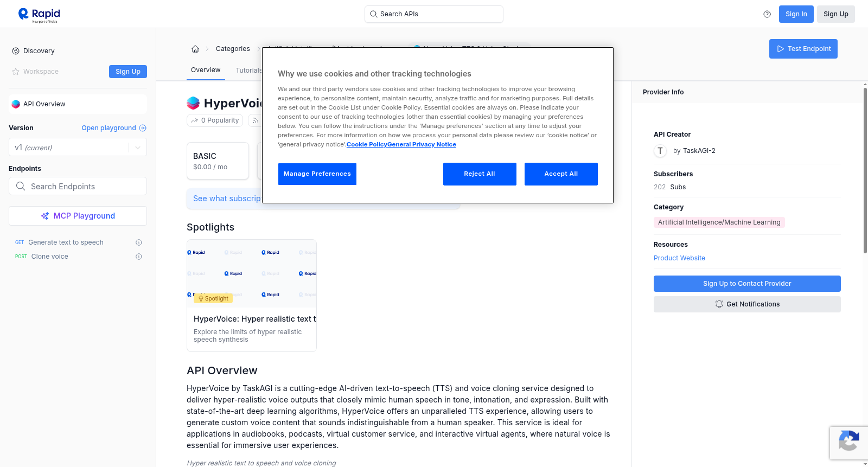Click the search icon in Search APIs
This screenshot has height=467, width=868.
(x=373, y=14)
